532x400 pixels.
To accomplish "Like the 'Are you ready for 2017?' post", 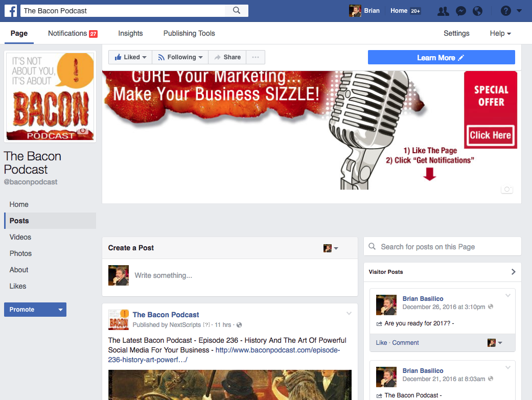I will point(381,343).
